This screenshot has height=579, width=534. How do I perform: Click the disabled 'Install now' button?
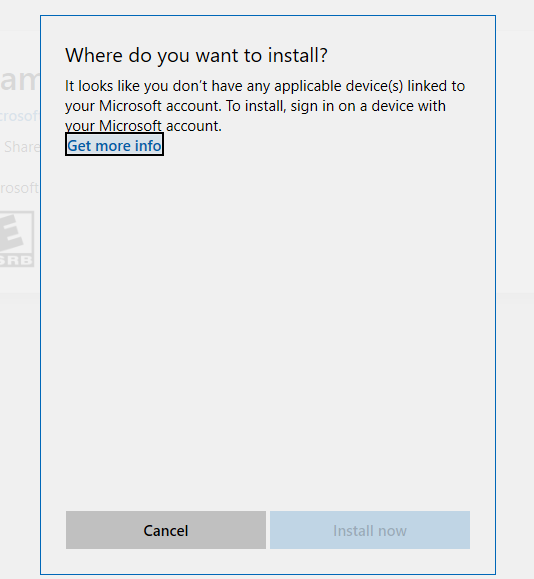[370, 530]
